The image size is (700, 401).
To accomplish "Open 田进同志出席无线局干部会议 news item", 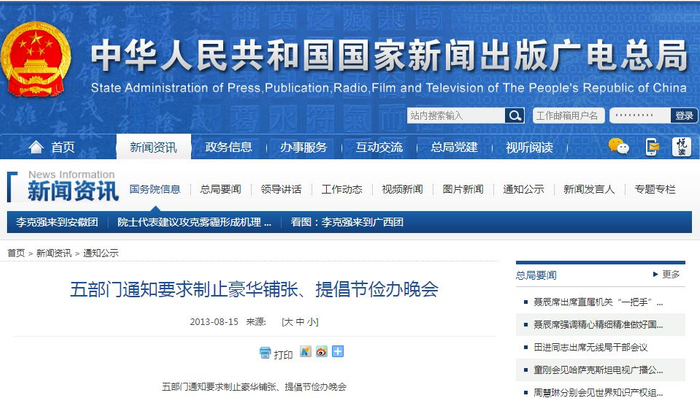I will (x=591, y=347).
